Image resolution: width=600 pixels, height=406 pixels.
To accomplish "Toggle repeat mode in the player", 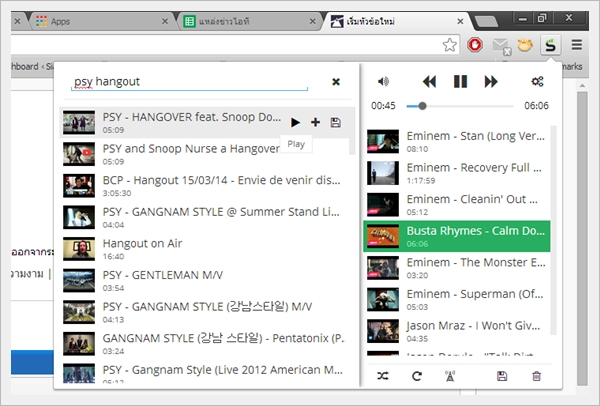I will pos(417,376).
